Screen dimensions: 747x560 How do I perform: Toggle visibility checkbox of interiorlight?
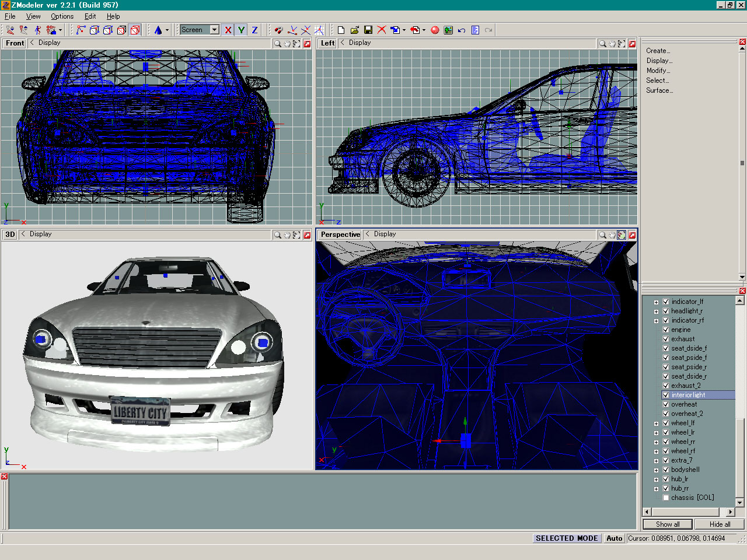666,395
